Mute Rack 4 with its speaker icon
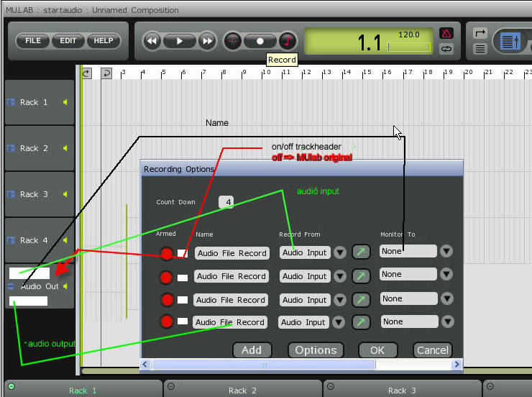 click(x=65, y=240)
